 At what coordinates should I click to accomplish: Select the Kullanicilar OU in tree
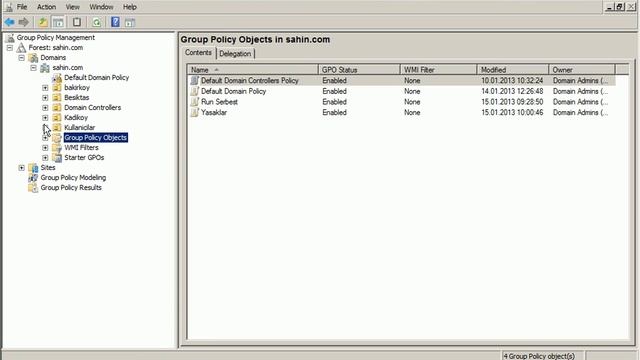click(80, 128)
